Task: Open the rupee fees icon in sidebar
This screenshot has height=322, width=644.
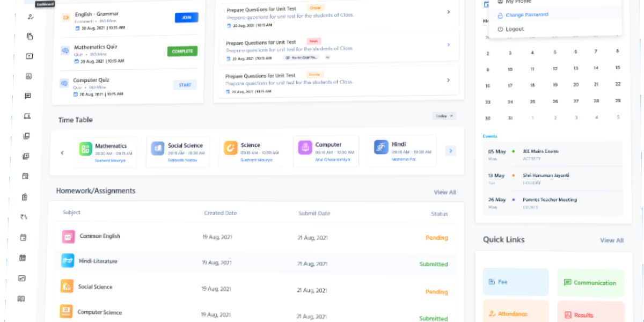Action: 24,217
